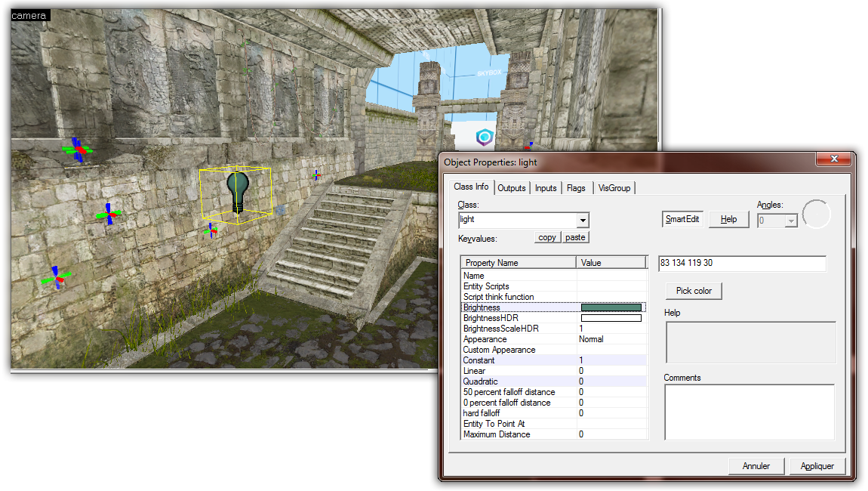Viewport: 868px width, 491px height.
Task: Click the small axis gizmo above the staircase
Action: 317,175
